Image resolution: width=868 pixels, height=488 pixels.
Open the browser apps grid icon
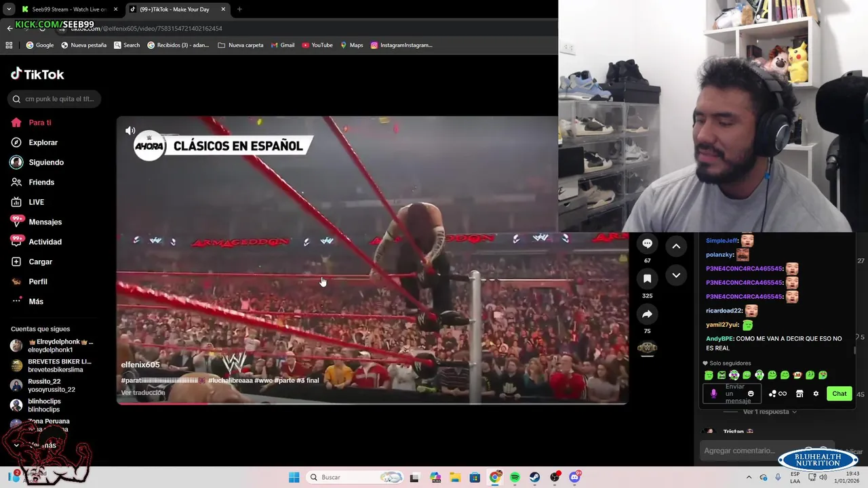pyautogui.click(x=9, y=45)
